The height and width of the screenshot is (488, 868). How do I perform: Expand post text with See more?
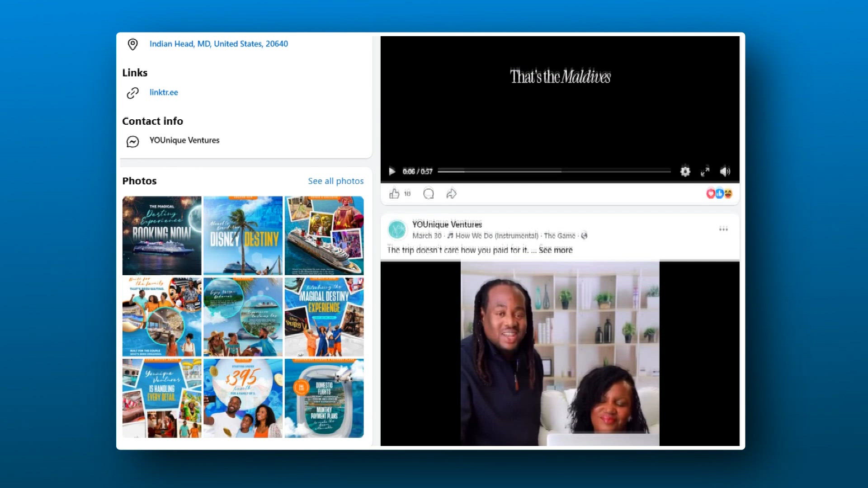(x=556, y=250)
